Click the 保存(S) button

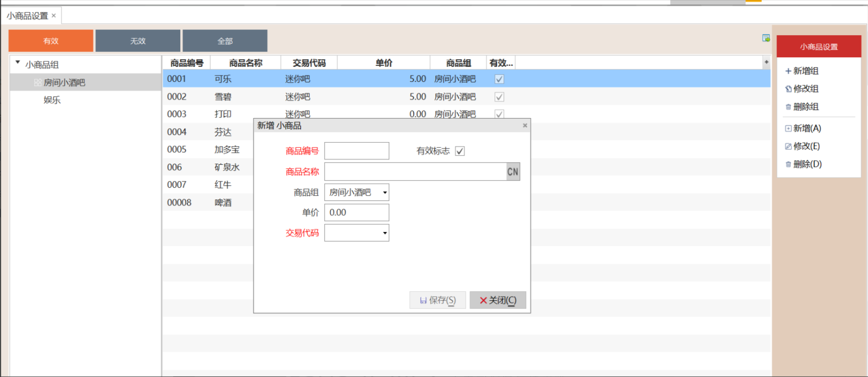(x=437, y=300)
